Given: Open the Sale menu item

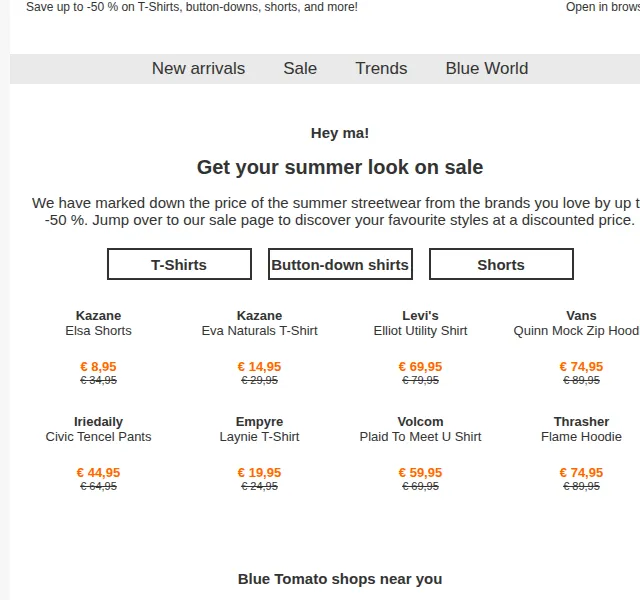Looking at the screenshot, I should coord(300,69).
